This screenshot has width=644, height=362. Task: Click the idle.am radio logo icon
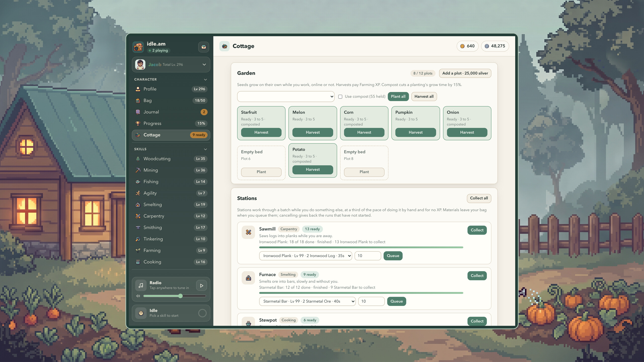click(x=138, y=47)
